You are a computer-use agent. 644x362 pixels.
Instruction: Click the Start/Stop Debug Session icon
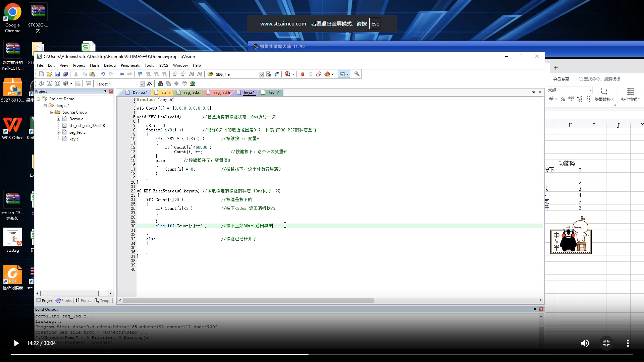pos(287,74)
